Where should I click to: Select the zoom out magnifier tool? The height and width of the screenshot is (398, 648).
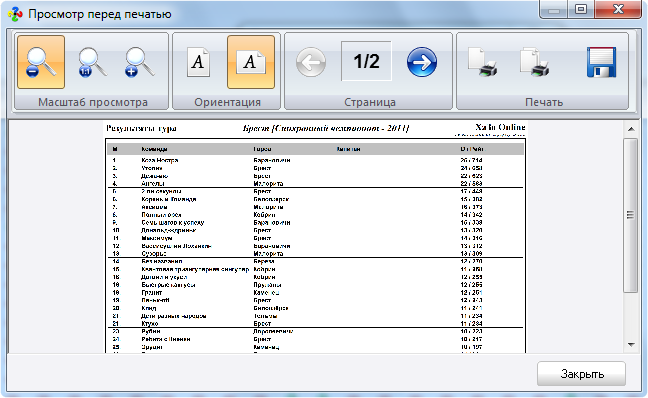[41, 62]
